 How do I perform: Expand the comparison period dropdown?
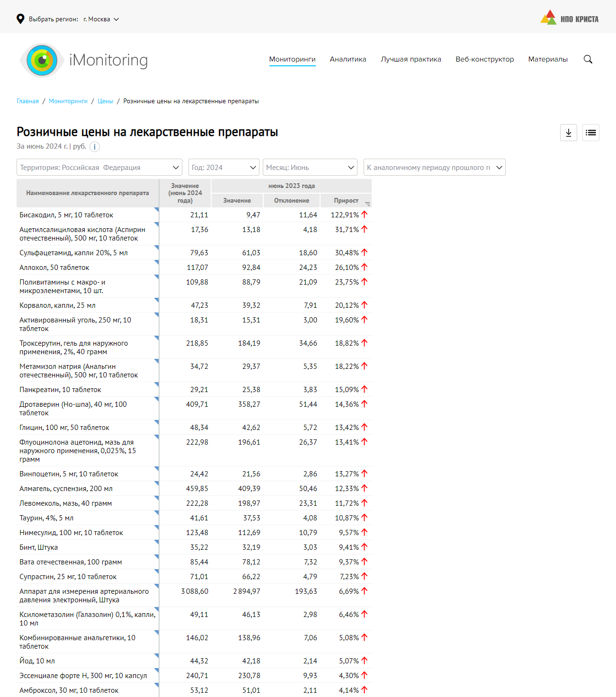click(434, 167)
